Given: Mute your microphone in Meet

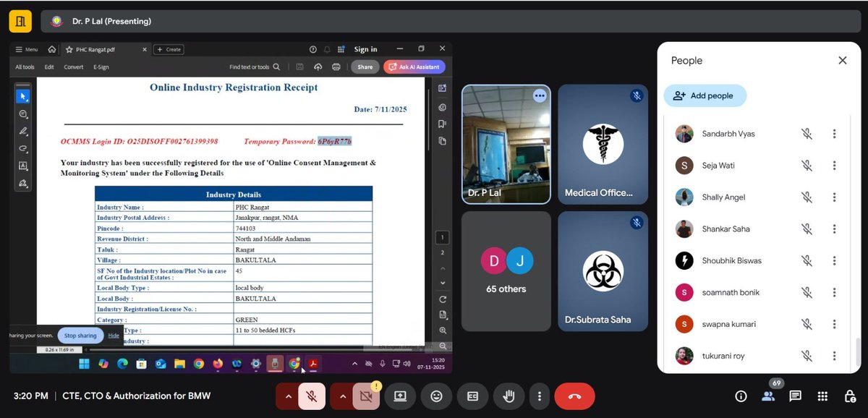Looking at the screenshot, I should pos(311,396).
